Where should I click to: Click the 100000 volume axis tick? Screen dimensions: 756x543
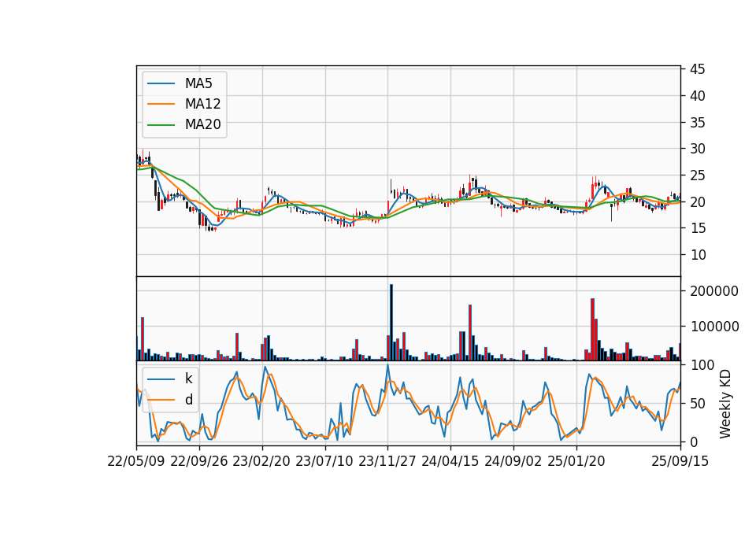(714, 327)
